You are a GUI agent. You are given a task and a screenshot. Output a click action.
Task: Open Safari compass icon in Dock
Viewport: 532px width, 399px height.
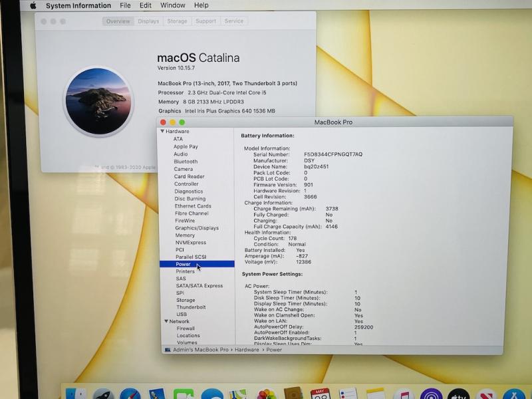[x=130, y=394]
